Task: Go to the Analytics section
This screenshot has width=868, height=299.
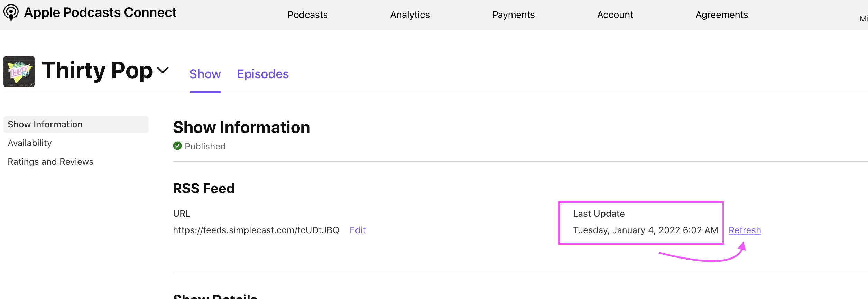Action: (410, 15)
